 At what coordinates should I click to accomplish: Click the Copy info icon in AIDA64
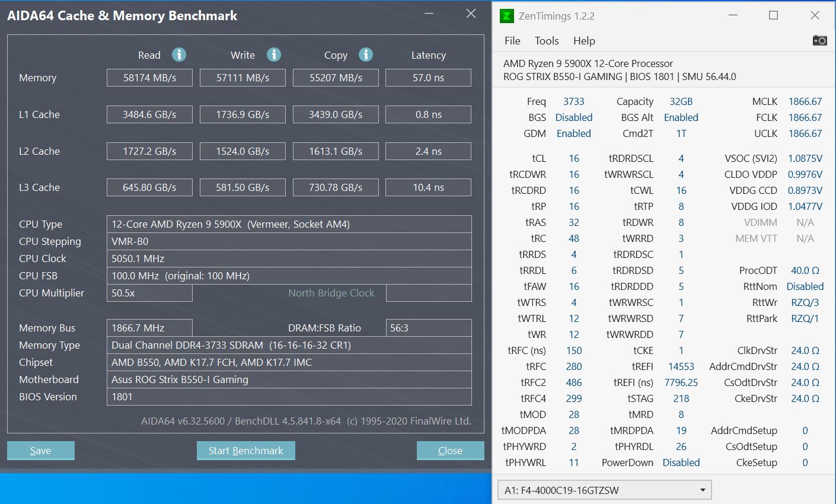(x=366, y=55)
